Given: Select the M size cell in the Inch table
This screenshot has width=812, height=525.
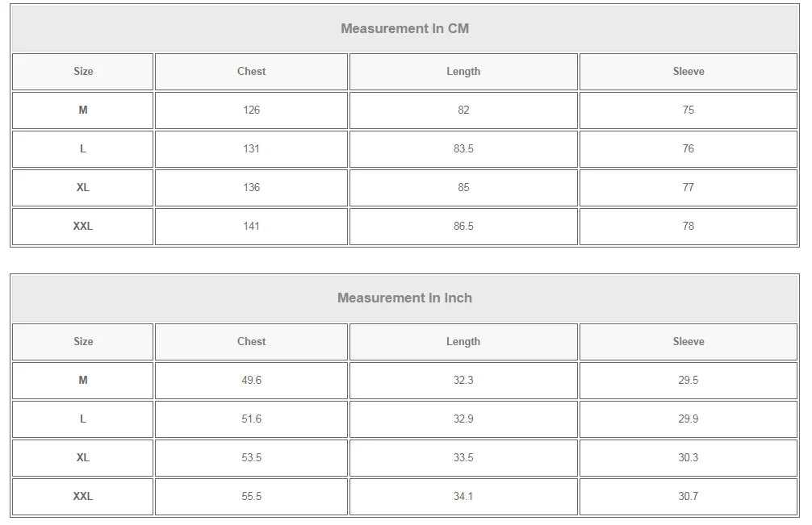Looking at the screenshot, I should pos(83,381).
